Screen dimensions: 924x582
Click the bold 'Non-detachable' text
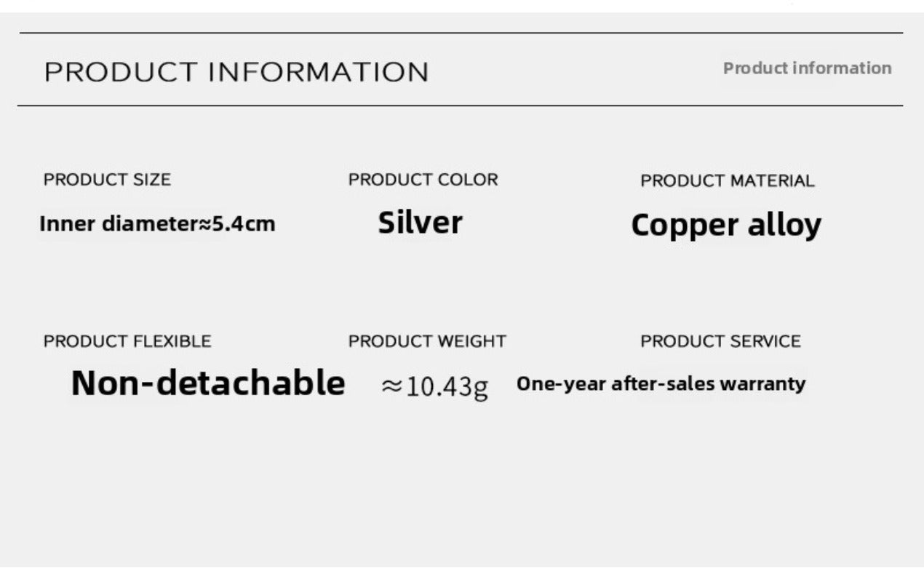(208, 383)
